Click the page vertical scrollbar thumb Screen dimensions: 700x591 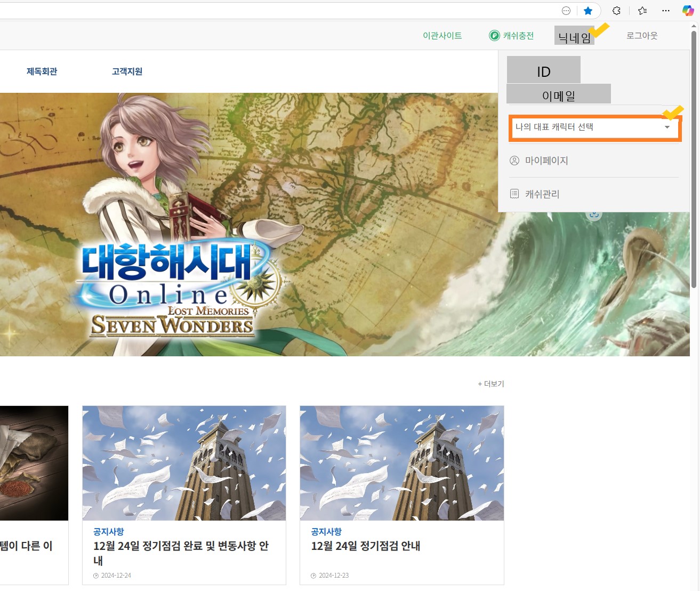click(x=694, y=159)
